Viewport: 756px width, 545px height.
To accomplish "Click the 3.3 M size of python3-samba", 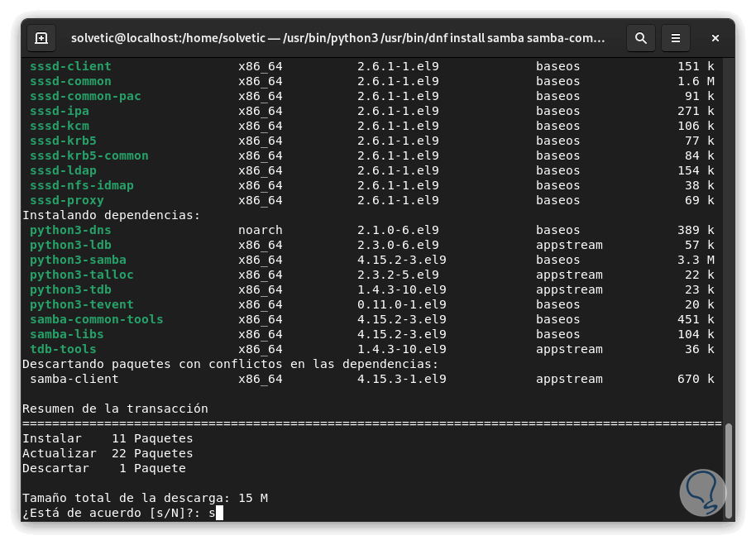I will point(696,260).
